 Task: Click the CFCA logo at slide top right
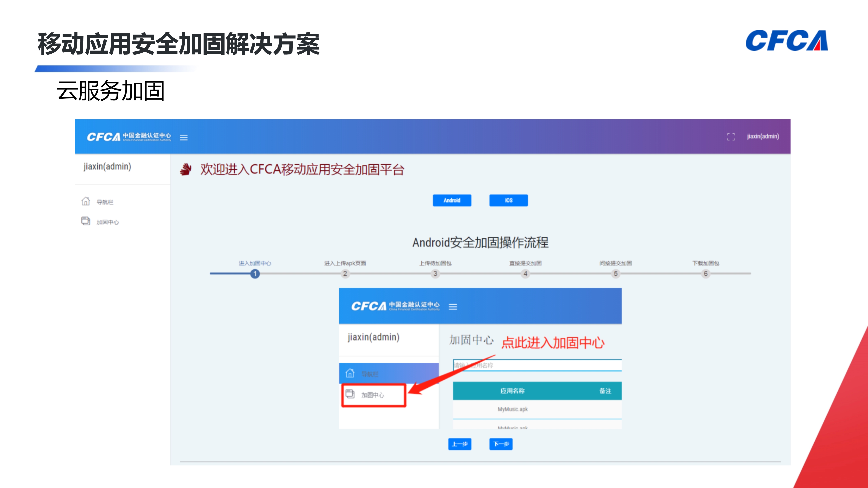click(786, 40)
